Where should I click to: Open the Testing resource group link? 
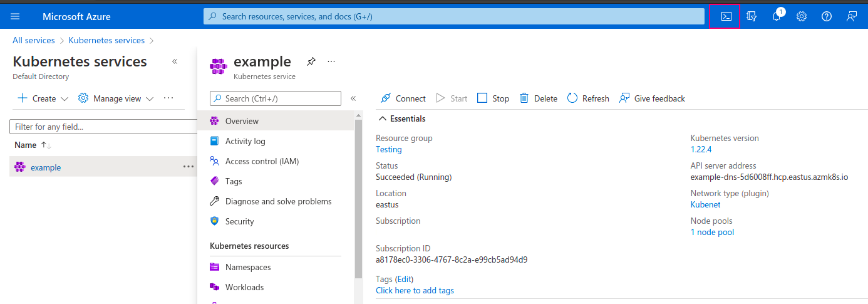pos(389,149)
